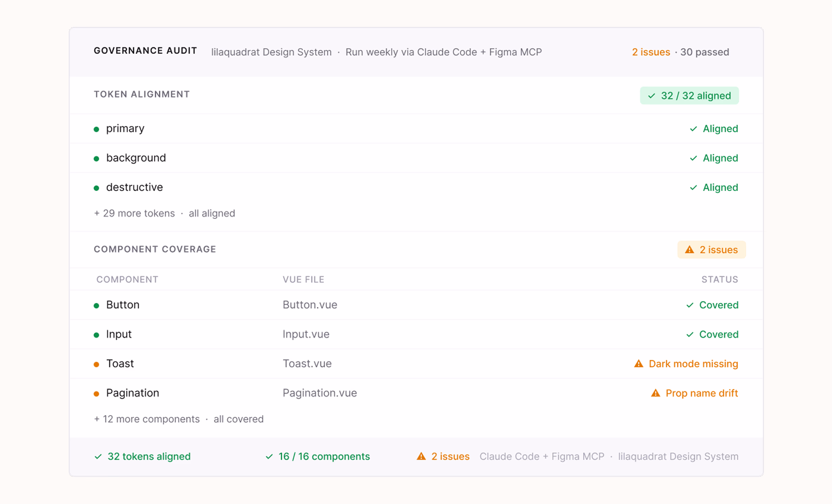Click the VUE FILE column header

click(303, 279)
